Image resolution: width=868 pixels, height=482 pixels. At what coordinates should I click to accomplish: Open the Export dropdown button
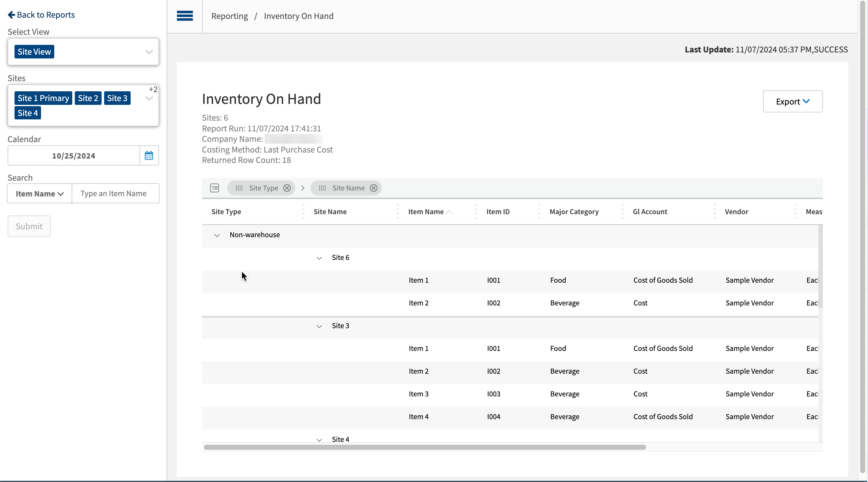(792, 101)
